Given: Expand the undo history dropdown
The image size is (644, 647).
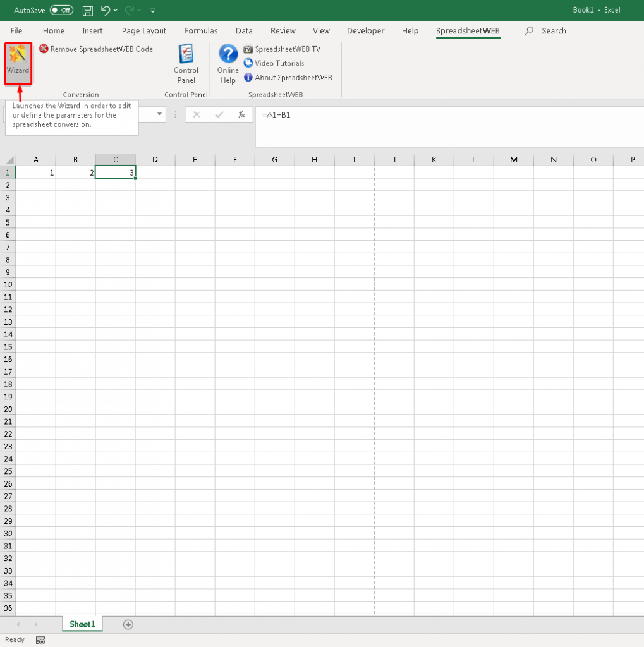Looking at the screenshot, I should [116, 11].
